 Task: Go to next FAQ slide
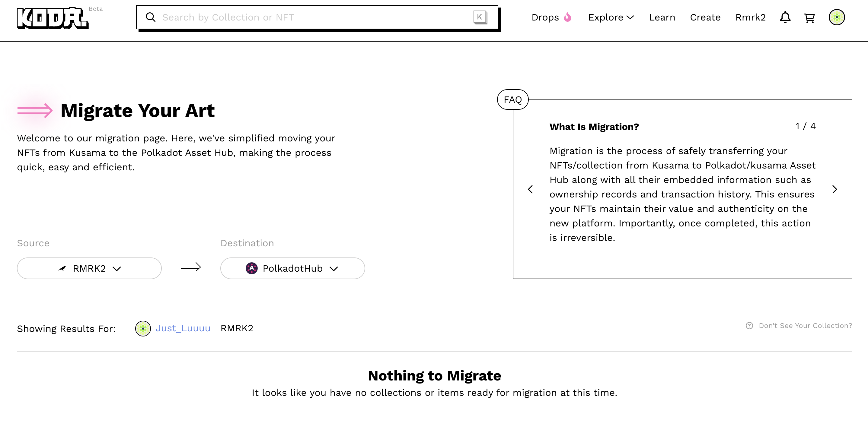pos(834,189)
